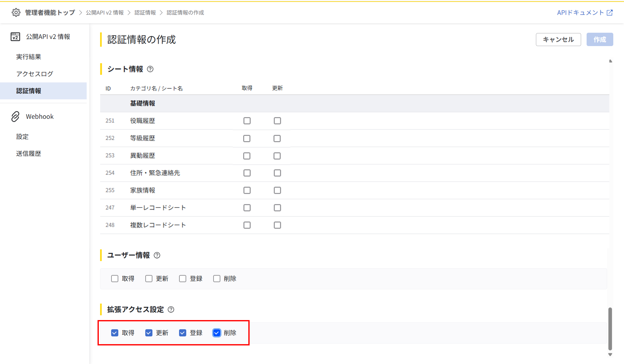Check 取得 for 住所・緊急連絡先 row
The image size is (624, 364).
(247, 173)
